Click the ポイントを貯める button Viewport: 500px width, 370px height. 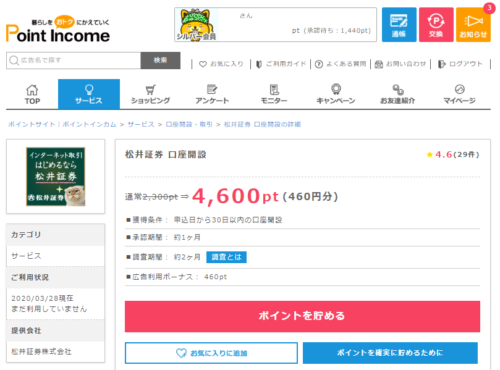pos(302,316)
